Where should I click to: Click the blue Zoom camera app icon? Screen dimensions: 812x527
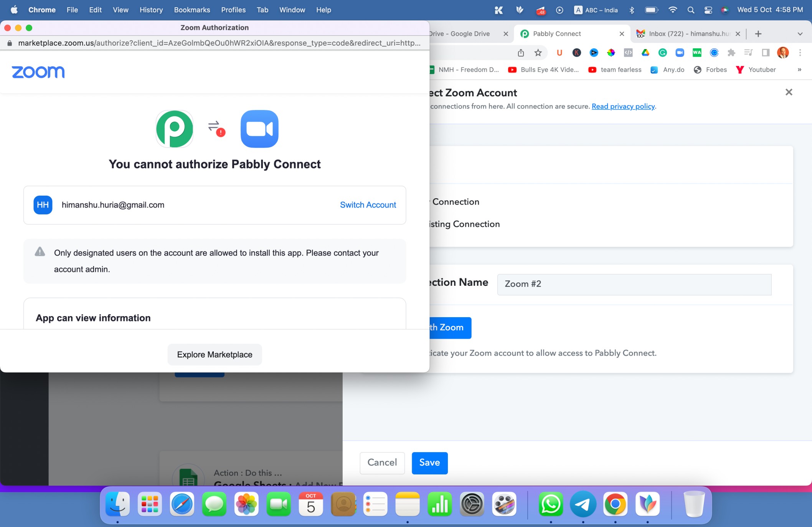tap(259, 129)
